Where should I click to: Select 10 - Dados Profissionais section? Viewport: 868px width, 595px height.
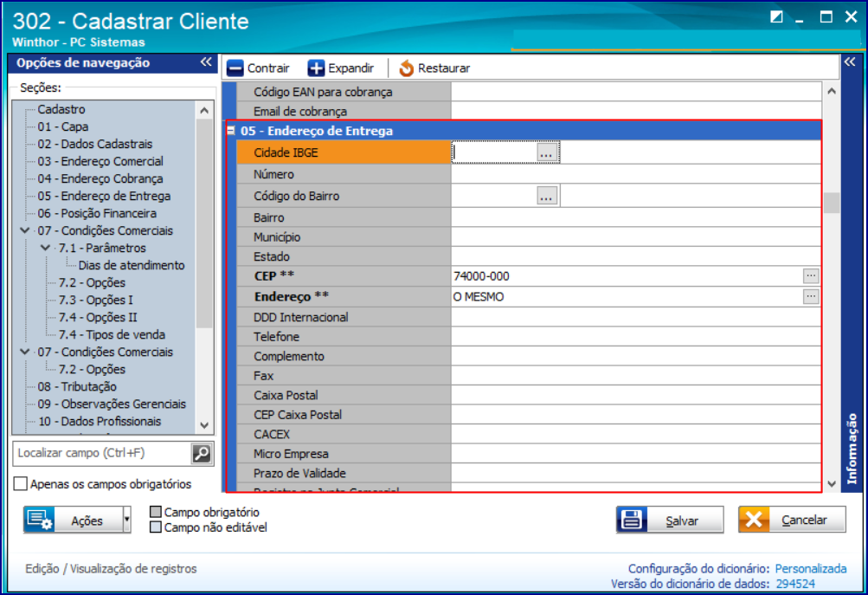point(100,421)
